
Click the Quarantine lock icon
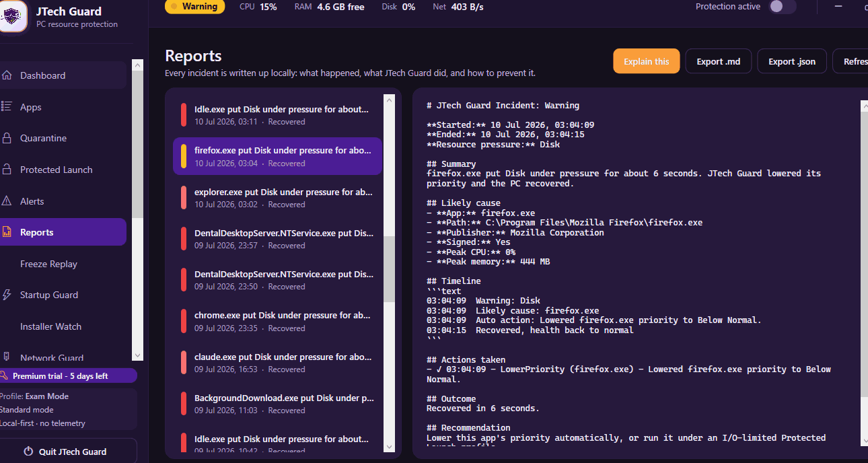pyautogui.click(x=7, y=138)
